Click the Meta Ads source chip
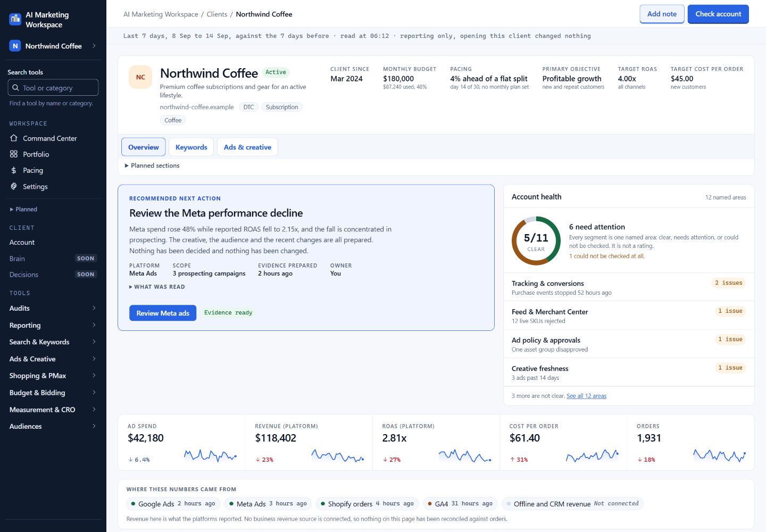766x532 pixels. point(268,503)
